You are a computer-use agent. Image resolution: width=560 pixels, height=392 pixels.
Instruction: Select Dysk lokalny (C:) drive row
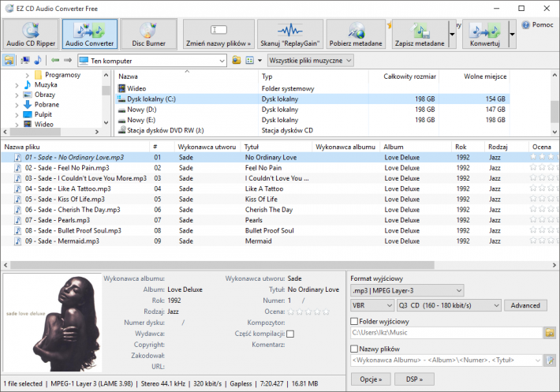tap(313, 99)
